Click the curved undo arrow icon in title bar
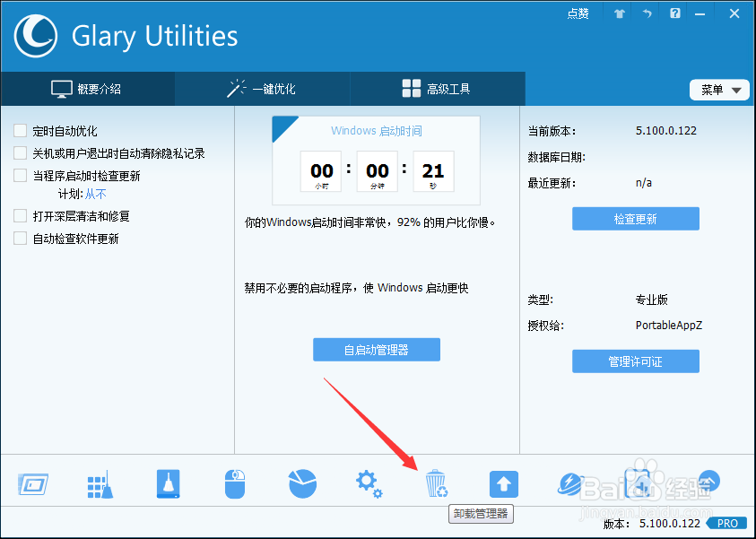The height and width of the screenshot is (539, 756). click(x=647, y=13)
